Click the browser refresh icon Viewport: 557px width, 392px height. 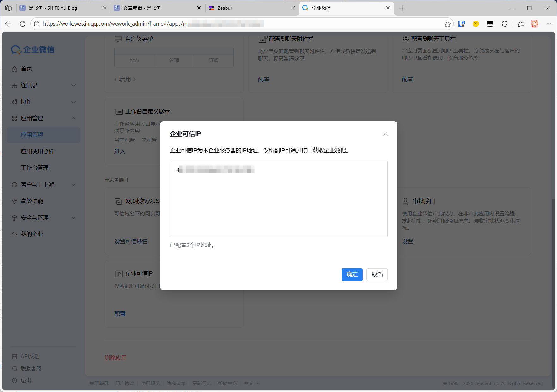pos(22,24)
